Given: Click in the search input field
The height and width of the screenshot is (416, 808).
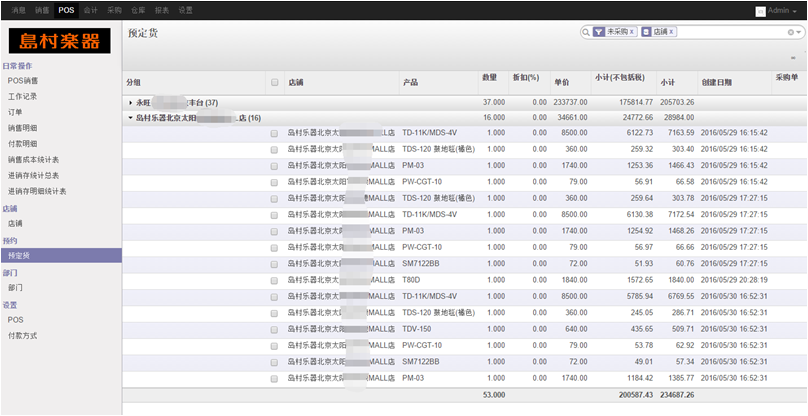Looking at the screenshot, I should (732, 32).
